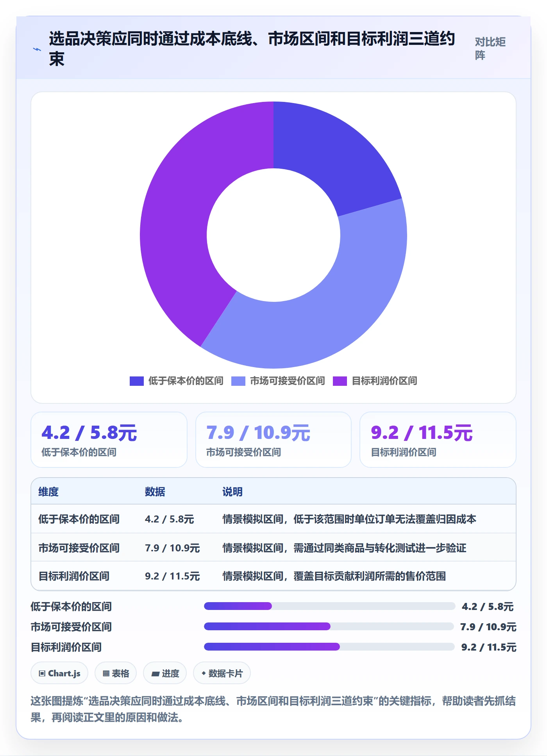Click table value 9.2 / 11.5元
The height and width of the screenshot is (756, 547).
click(172, 576)
